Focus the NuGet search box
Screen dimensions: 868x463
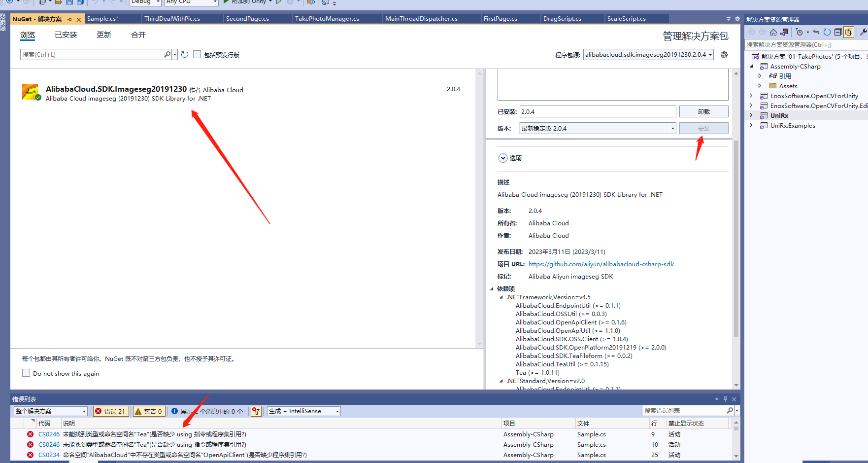pyautogui.click(x=92, y=55)
